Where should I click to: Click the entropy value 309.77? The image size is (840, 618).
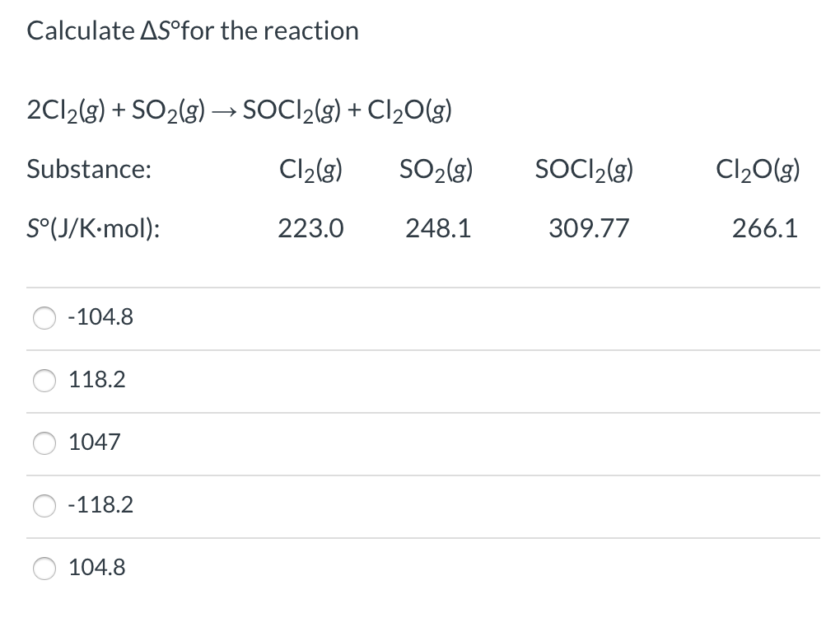pyautogui.click(x=589, y=228)
